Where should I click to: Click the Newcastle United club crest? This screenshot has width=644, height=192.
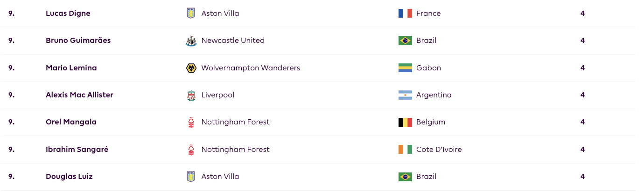coord(191,41)
